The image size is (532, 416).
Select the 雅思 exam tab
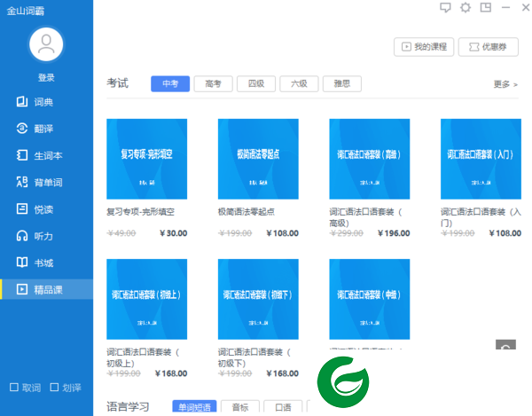pos(342,83)
